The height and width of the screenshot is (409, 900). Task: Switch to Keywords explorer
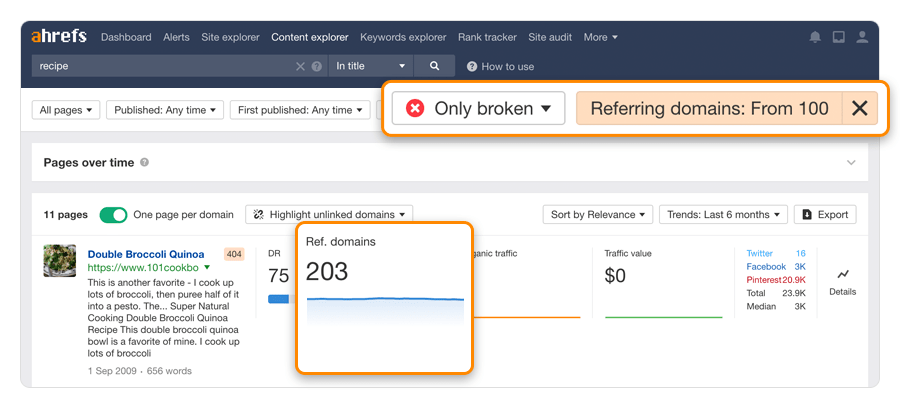click(403, 37)
